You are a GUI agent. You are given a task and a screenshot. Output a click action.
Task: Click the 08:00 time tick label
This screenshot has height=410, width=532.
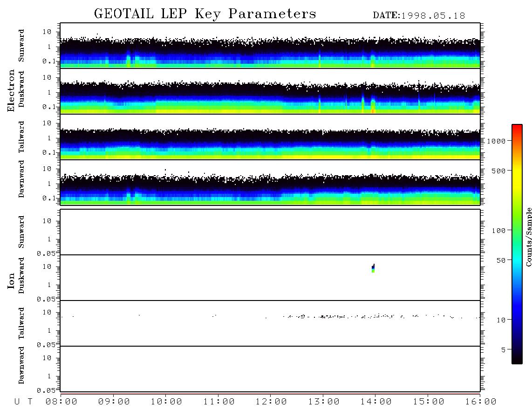point(61,402)
